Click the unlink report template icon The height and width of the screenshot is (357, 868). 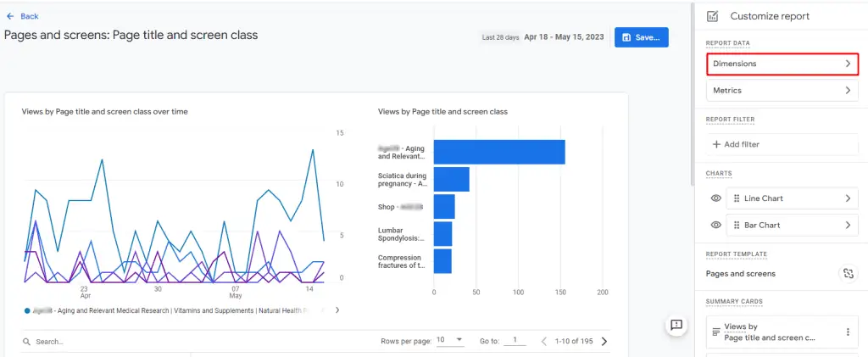[x=847, y=273]
